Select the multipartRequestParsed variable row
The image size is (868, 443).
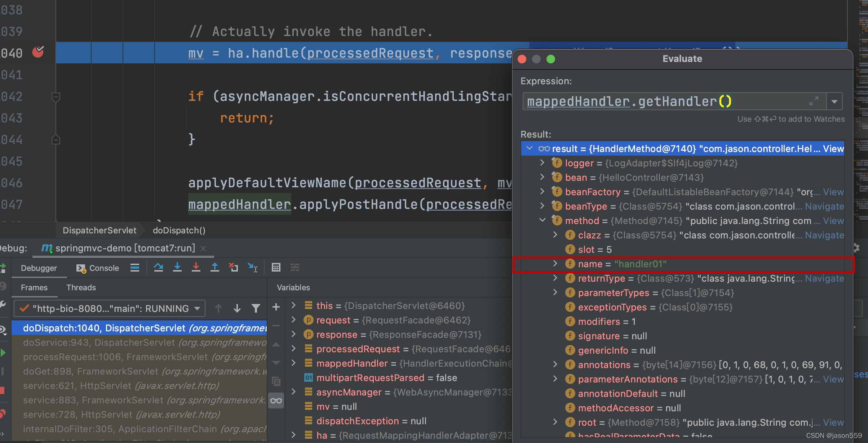[399, 378]
